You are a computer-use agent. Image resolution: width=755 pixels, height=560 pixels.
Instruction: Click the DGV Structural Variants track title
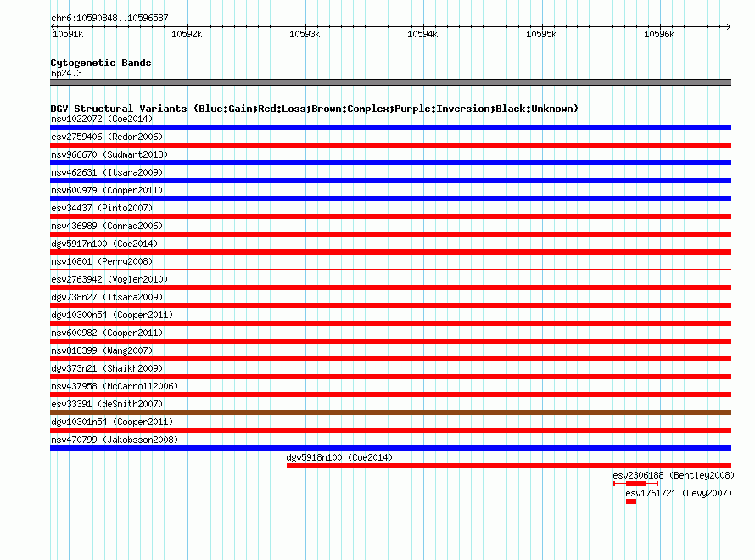(x=315, y=109)
